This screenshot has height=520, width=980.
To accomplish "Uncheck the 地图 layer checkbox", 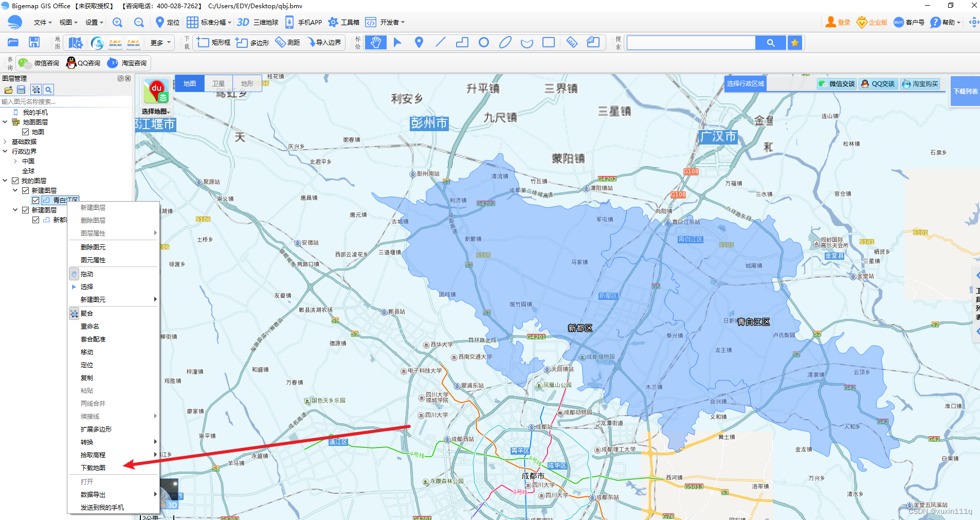I will pyautogui.click(x=25, y=131).
